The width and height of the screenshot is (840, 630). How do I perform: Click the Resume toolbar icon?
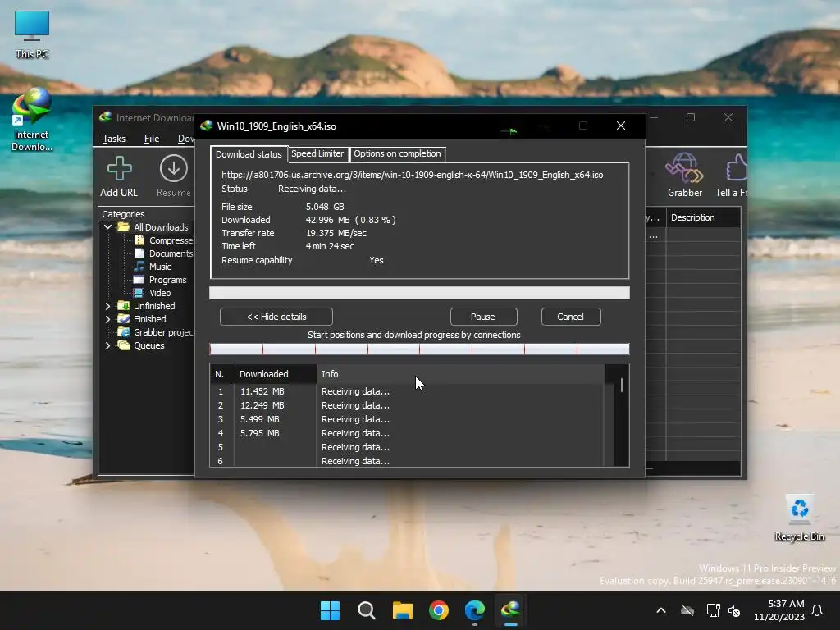tap(174, 169)
